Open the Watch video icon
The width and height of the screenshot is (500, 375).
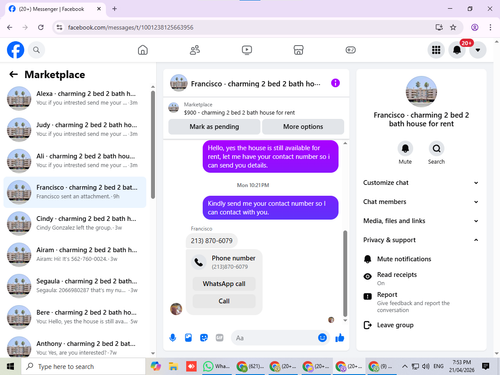(x=247, y=50)
